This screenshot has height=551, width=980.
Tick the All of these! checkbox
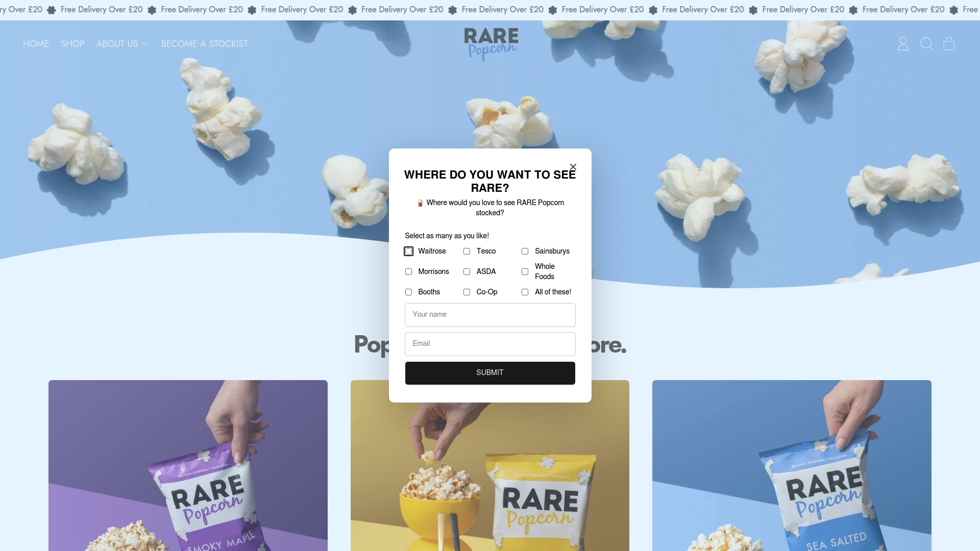tap(525, 292)
